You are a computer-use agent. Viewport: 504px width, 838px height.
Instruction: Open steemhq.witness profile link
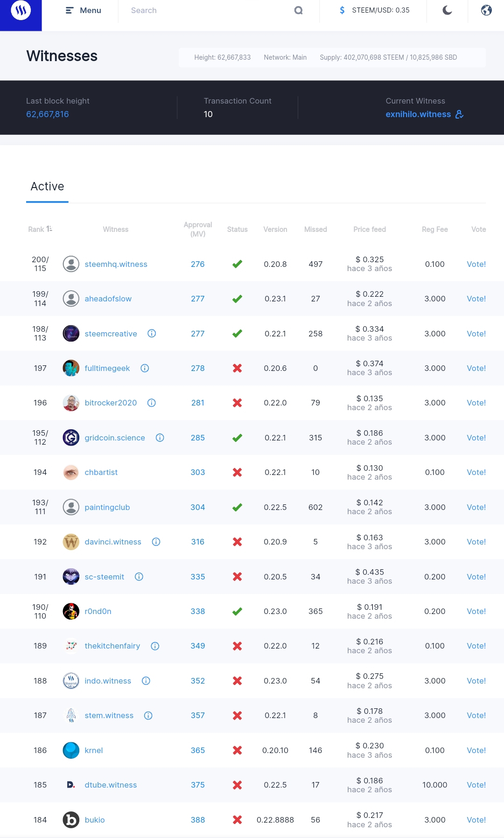point(116,264)
